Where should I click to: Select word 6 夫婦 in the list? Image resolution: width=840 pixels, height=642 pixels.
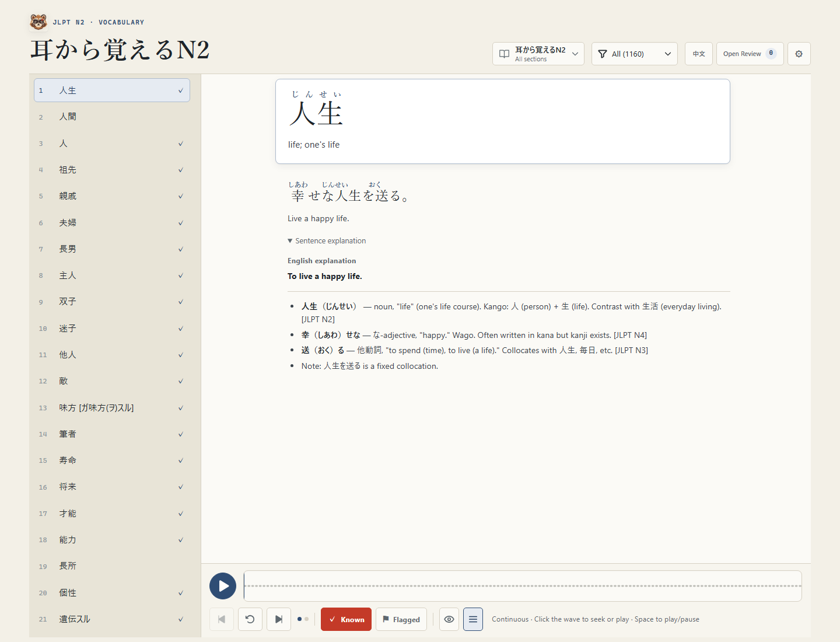pyautogui.click(x=112, y=222)
